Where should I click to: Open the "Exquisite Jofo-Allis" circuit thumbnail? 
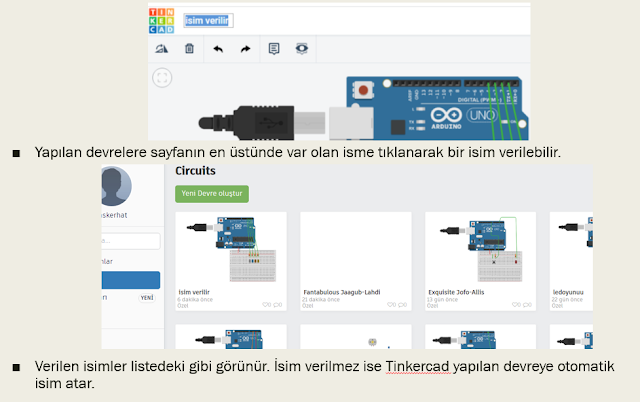tap(480, 249)
